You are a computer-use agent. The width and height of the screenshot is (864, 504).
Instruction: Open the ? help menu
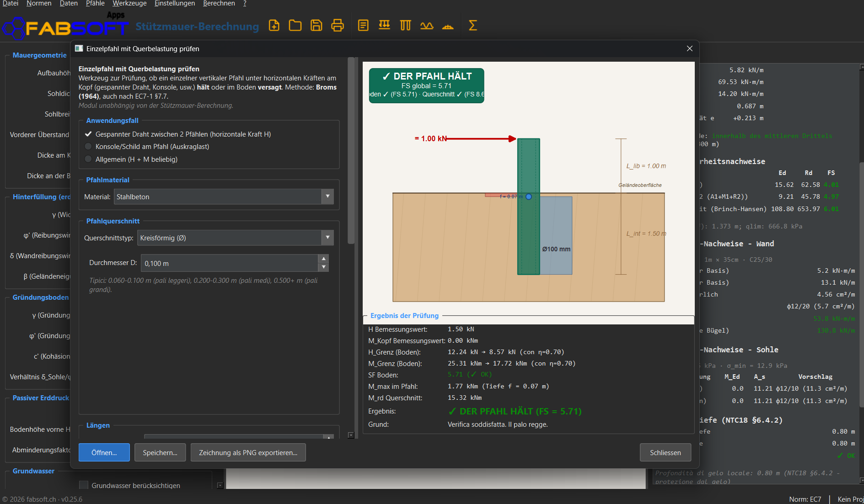point(245,3)
